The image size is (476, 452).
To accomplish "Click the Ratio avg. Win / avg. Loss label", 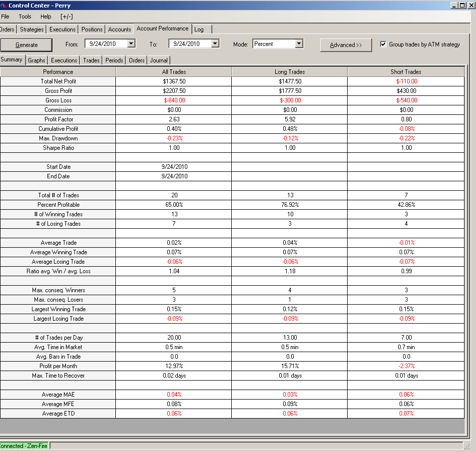I will tap(58, 271).
